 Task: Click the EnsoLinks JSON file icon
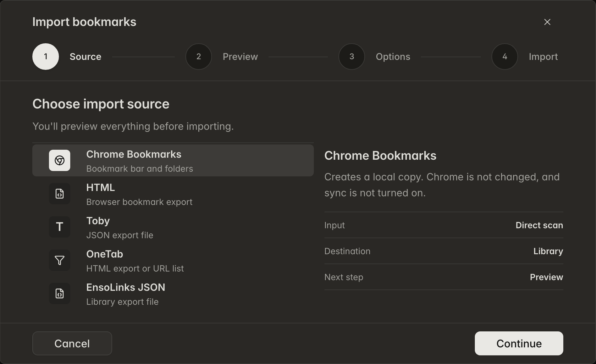(60, 293)
